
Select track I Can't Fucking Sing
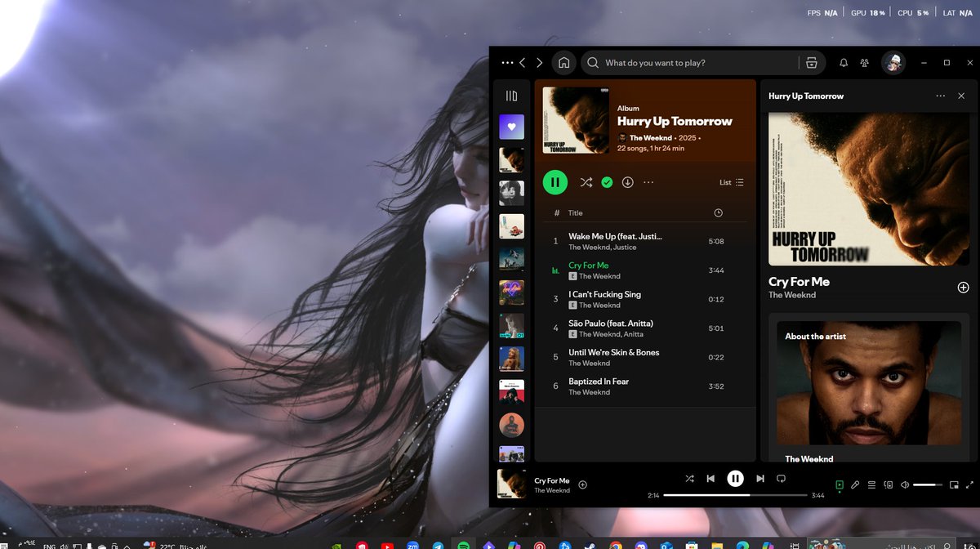[x=645, y=299]
